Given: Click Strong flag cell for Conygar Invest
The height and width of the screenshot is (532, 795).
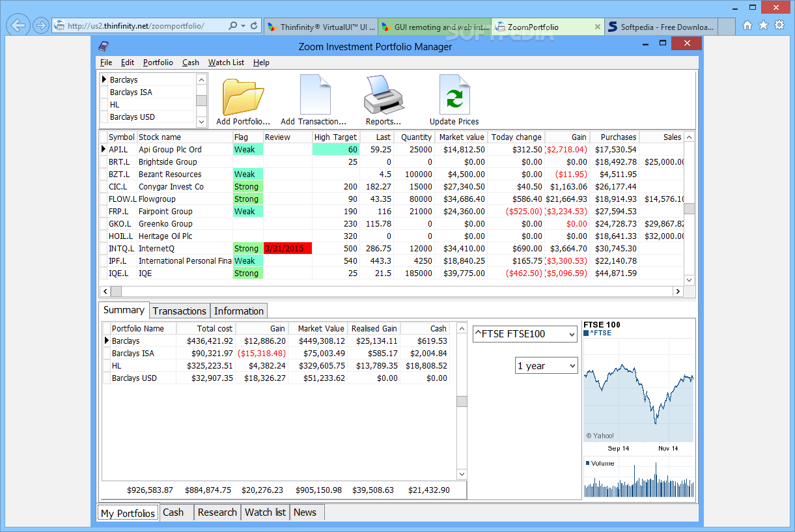Looking at the screenshot, I should point(248,186).
